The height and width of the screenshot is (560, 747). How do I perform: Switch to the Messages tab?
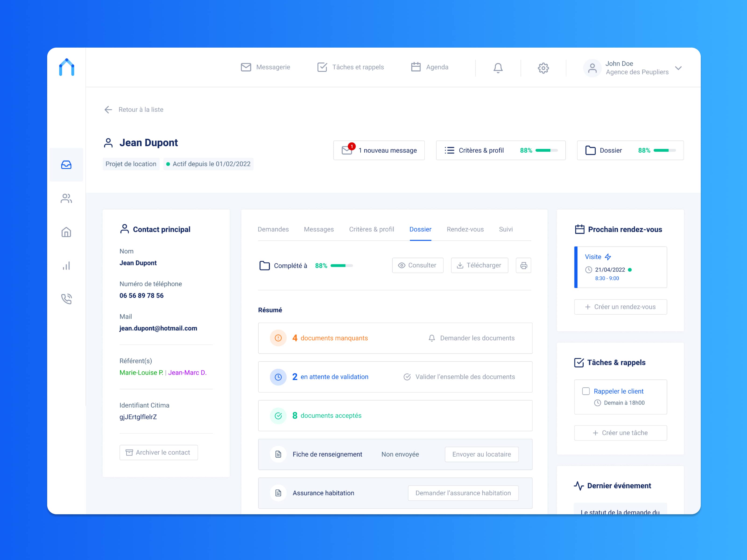[x=319, y=229]
